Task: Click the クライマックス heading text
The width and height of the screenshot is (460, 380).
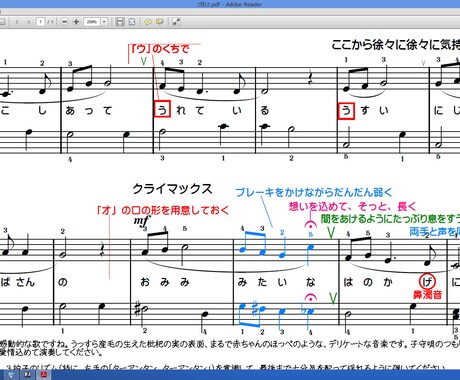Action: click(172, 189)
